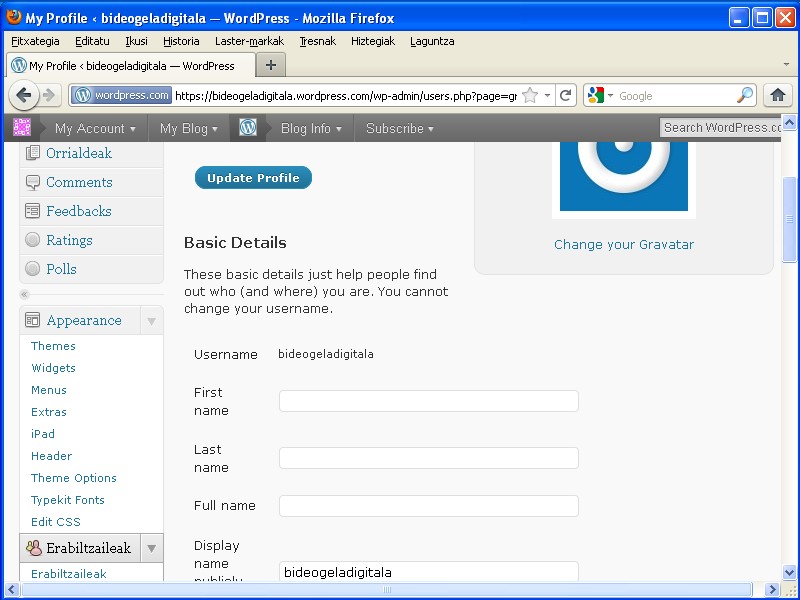Screen dimensions: 800x600
Task: Open the Typekit Fonts link
Action: point(67,499)
